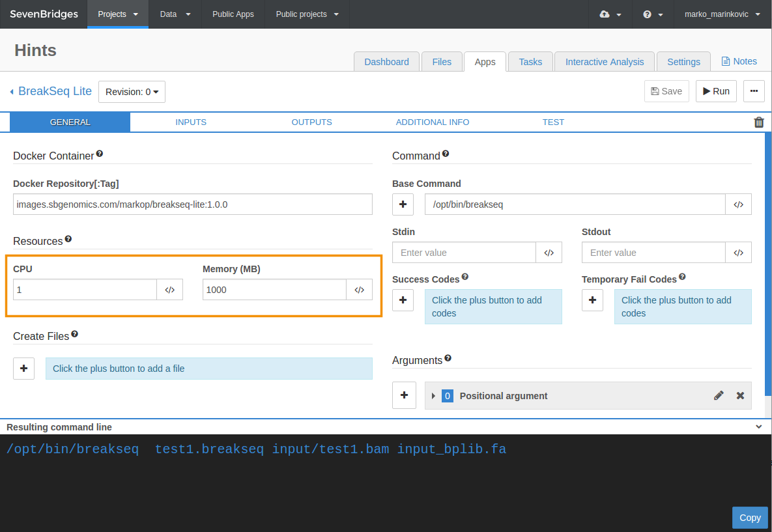Screen dimensions: 772x532
Task: Open the cloud upload menu
Action: [610, 14]
